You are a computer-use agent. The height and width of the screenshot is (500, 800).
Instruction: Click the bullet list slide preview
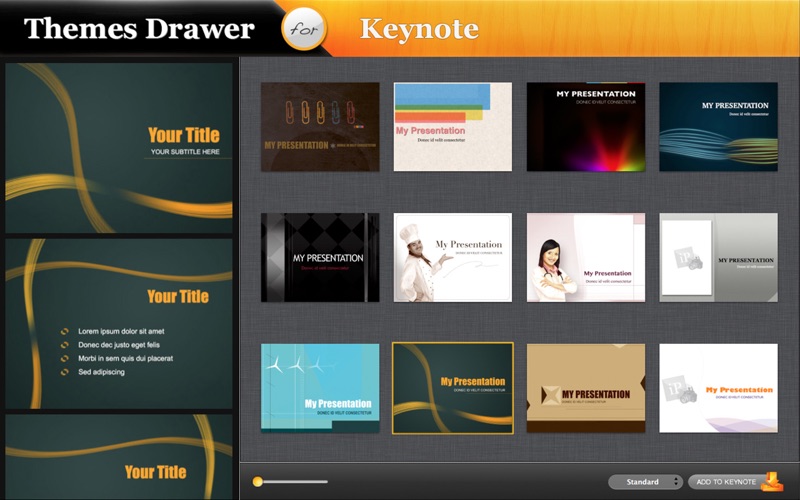pyautogui.click(x=119, y=323)
